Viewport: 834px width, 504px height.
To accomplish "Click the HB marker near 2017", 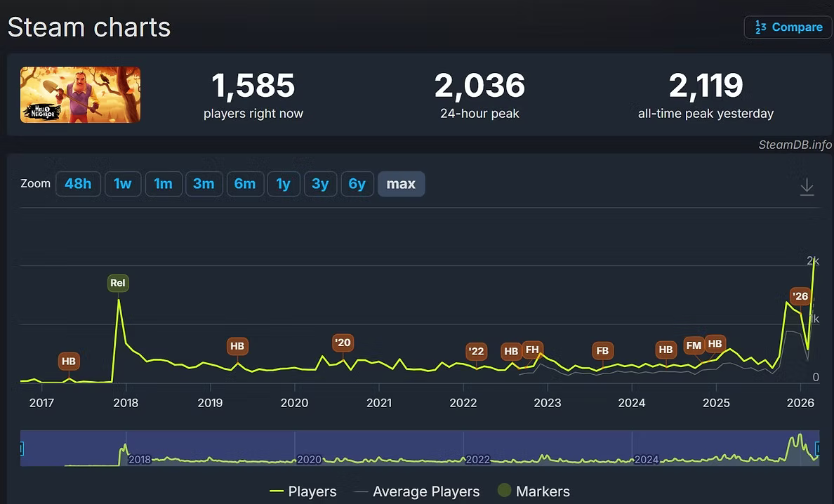I will tap(69, 362).
